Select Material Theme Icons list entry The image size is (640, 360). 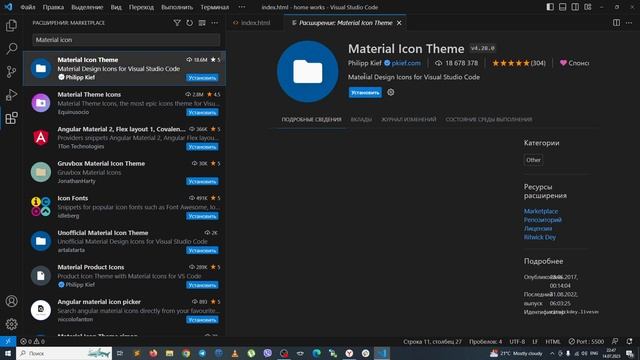(x=124, y=103)
